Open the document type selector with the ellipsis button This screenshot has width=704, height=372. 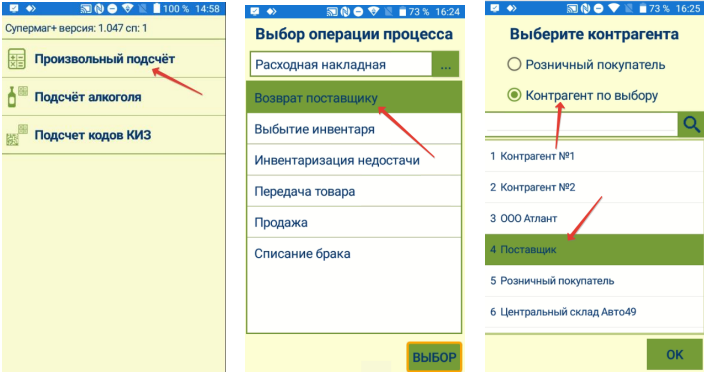pos(446,65)
